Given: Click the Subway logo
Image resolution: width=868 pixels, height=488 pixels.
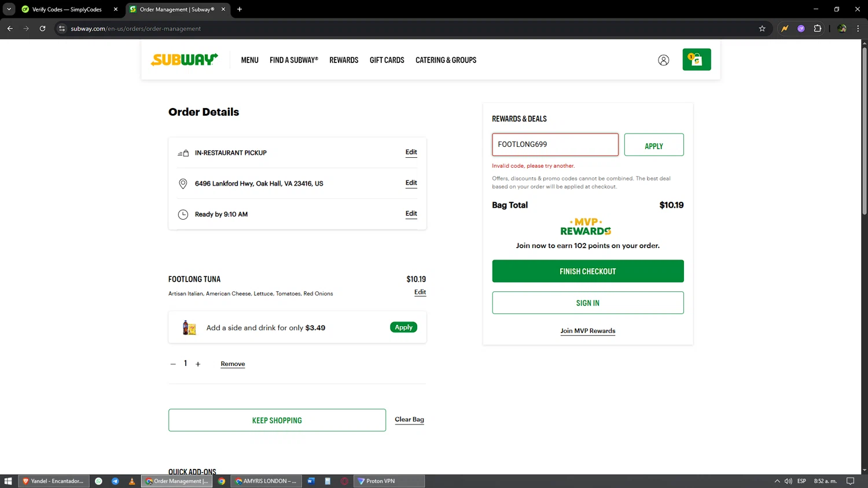Looking at the screenshot, I should (184, 60).
